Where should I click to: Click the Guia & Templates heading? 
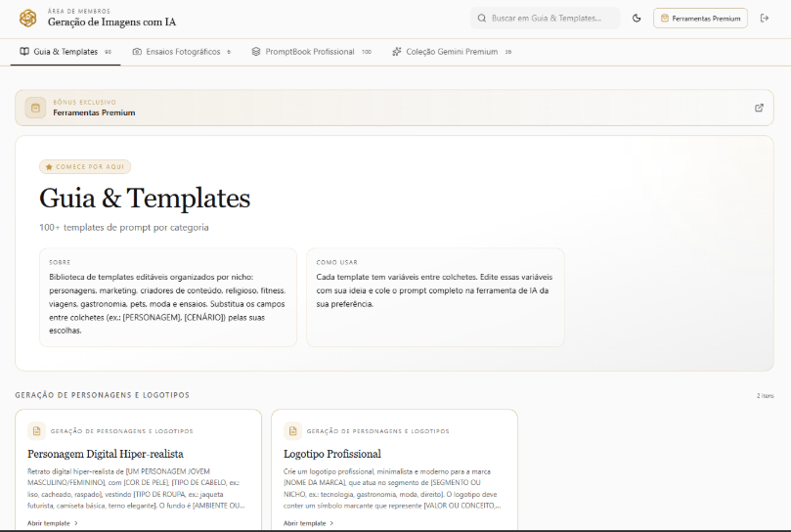(145, 198)
